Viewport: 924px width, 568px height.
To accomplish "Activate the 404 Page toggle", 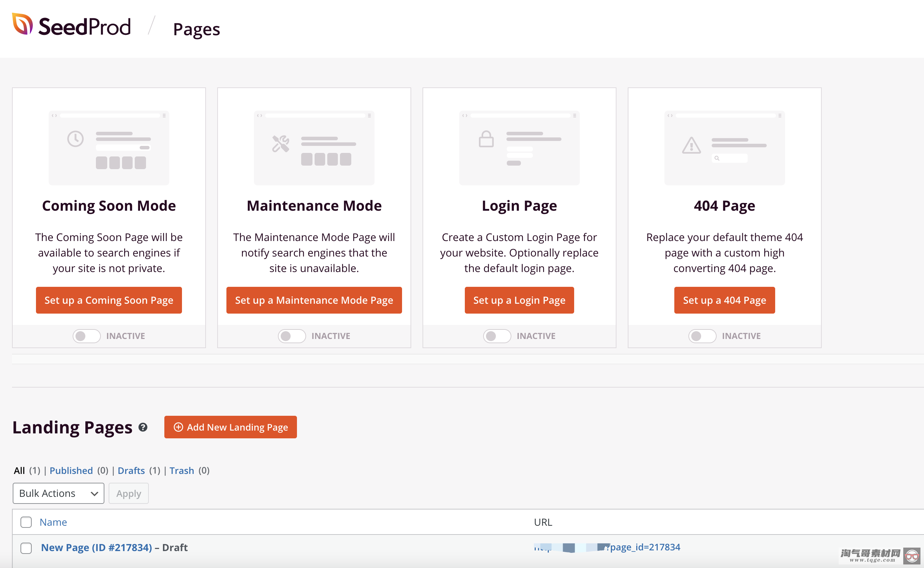I will coord(702,336).
